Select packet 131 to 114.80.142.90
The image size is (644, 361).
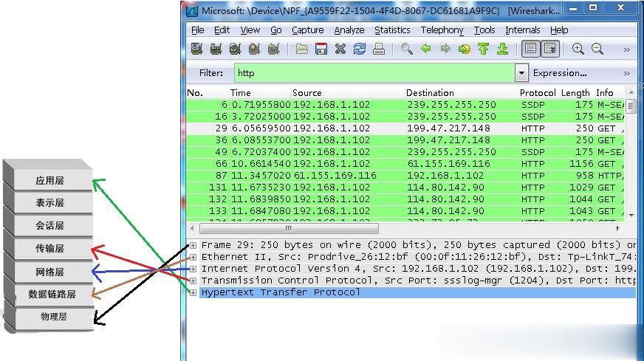coord(405,188)
